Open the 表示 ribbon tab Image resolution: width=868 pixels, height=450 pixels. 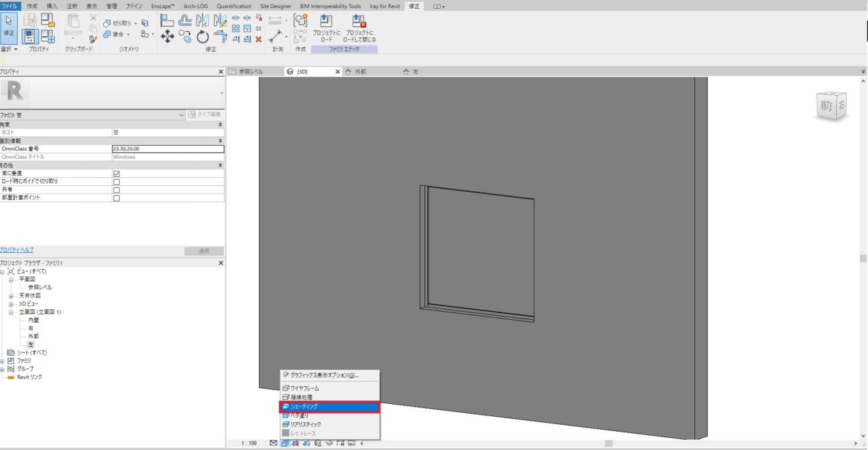click(x=92, y=6)
